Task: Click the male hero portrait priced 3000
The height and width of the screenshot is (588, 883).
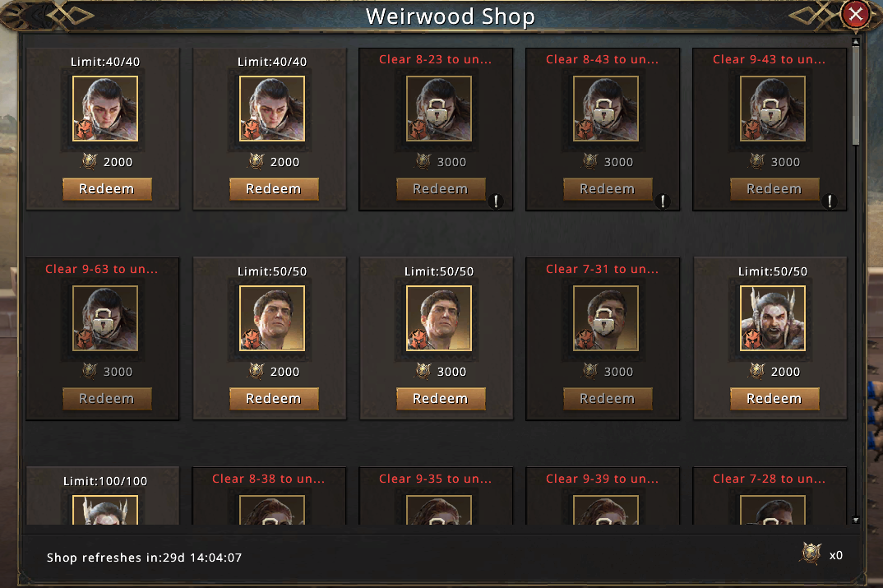Action: 439,318
